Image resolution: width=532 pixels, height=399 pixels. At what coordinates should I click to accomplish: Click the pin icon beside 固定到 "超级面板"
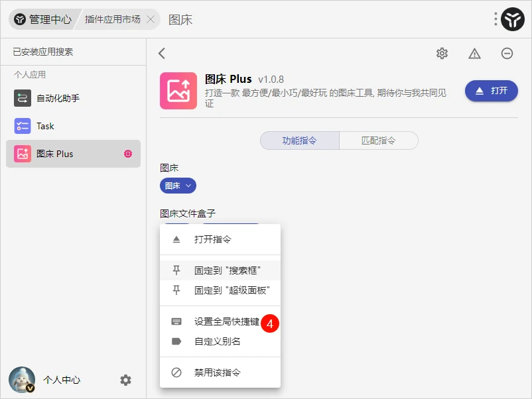[x=176, y=290]
